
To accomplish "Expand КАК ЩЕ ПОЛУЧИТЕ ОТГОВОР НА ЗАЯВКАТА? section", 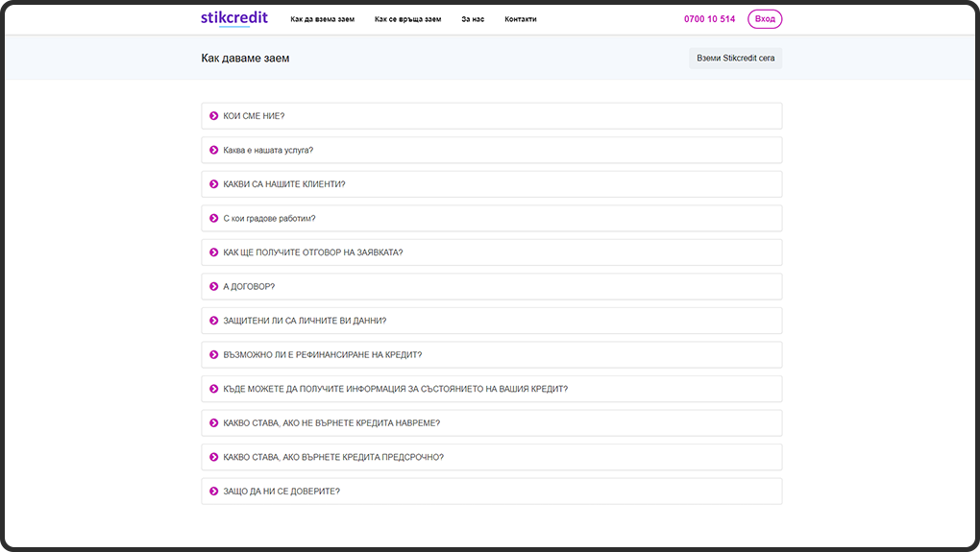I will pos(312,252).
